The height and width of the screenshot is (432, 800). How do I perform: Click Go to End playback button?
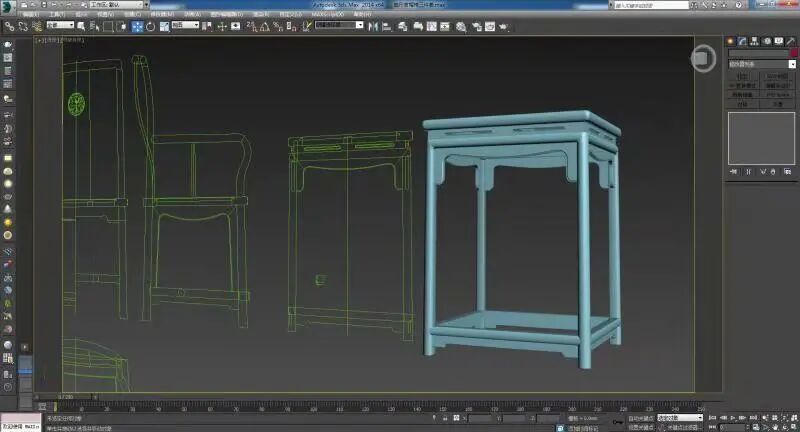pos(753,418)
